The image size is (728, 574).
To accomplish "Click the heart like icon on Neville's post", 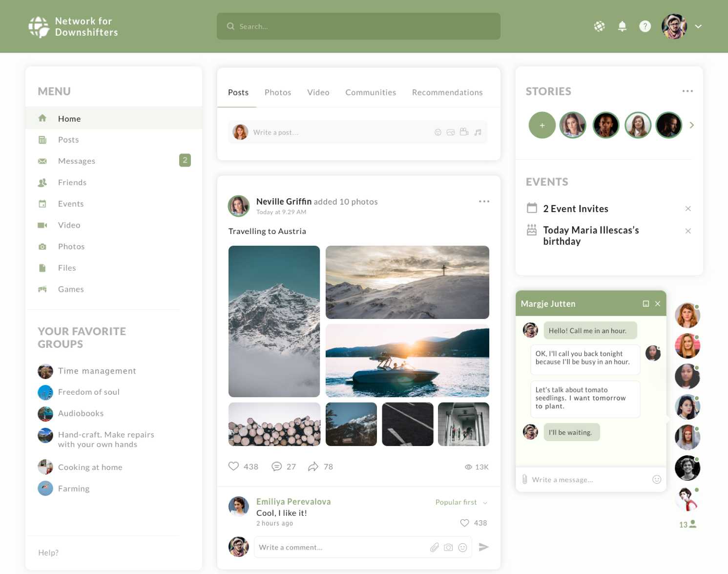I will pos(234,466).
